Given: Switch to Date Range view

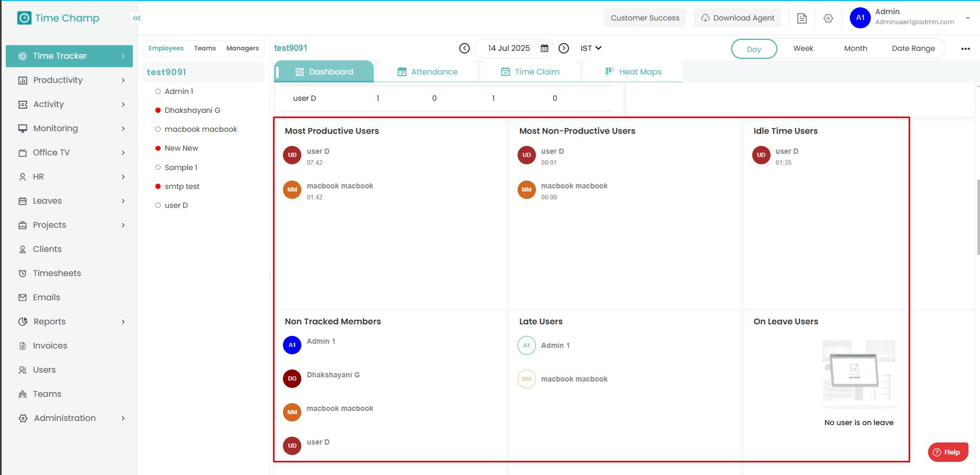Looking at the screenshot, I should (913, 48).
